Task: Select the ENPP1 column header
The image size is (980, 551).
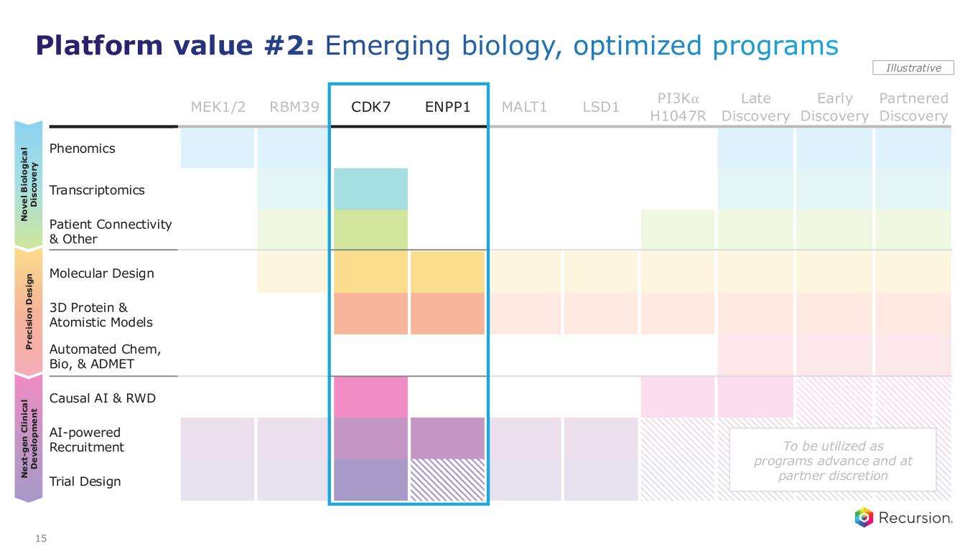Action: (x=446, y=108)
